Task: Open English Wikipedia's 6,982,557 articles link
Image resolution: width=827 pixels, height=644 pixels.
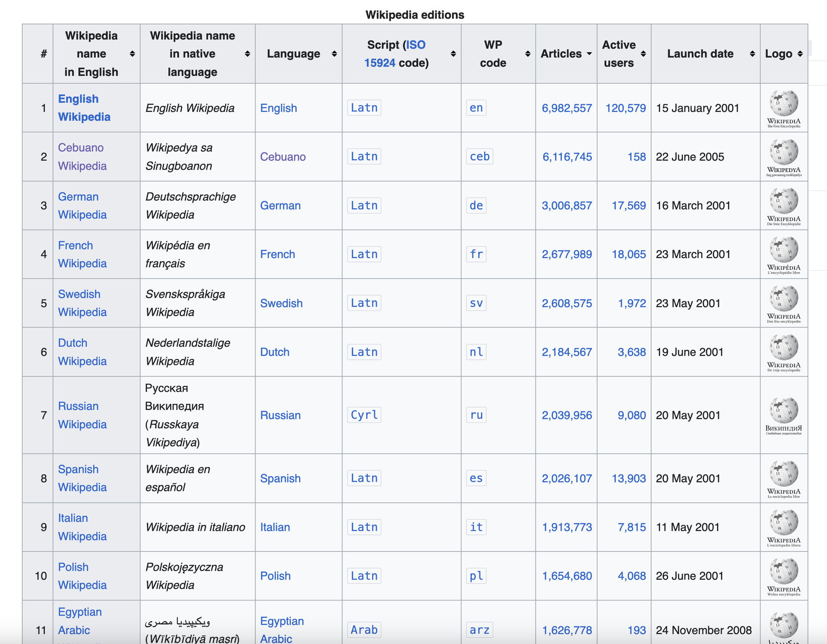Action: [x=567, y=108]
